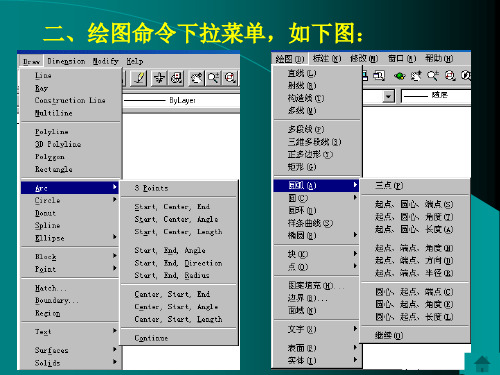Select Zoom Realtime magnifier in English toolbar

(x=213, y=78)
